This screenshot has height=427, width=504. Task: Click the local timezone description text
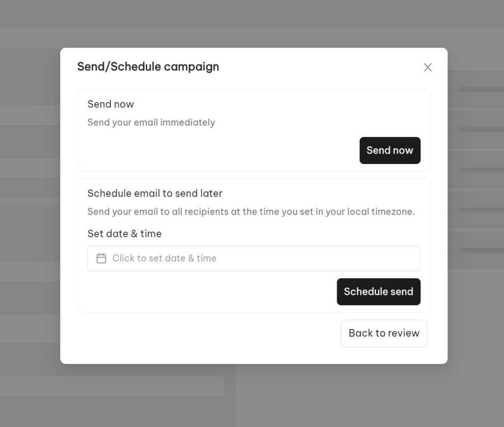[x=251, y=212]
